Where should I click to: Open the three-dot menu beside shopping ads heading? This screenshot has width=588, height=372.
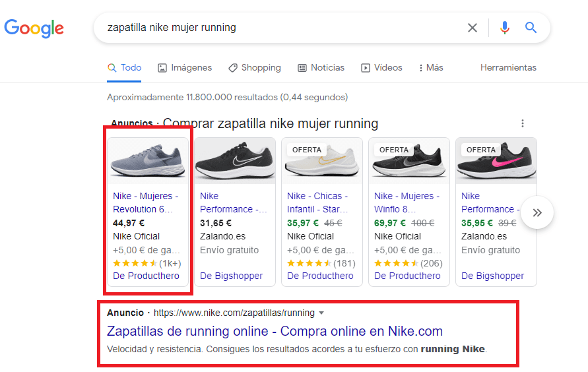[523, 123]
